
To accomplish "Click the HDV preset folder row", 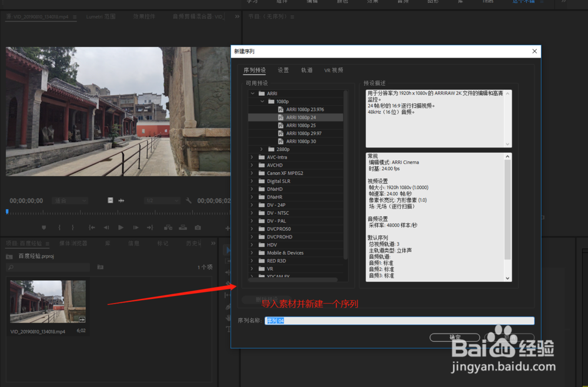I will [x=296, y=245].
